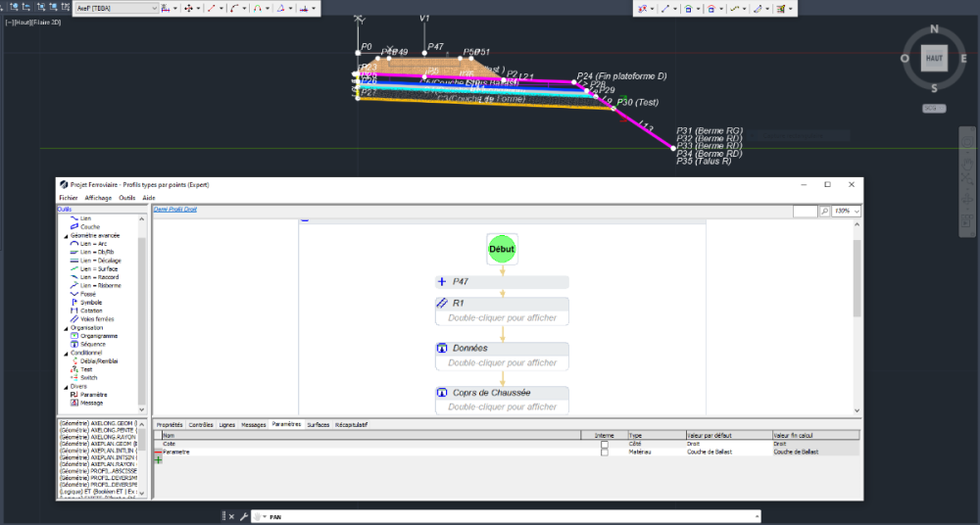This screenshot has width=980, height=525.
Task: Select the Séquence tool
Action: coord(88,345)
